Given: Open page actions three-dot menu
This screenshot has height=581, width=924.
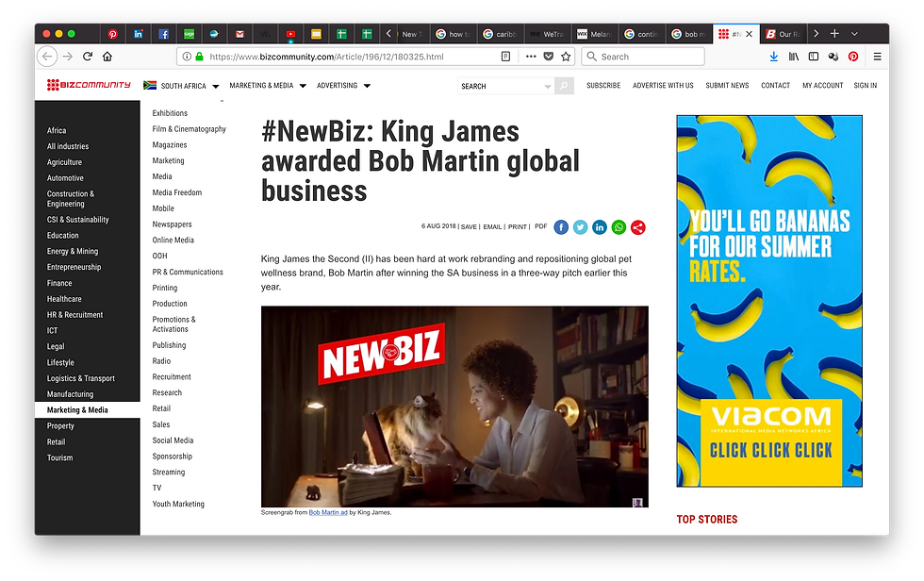Looking at the screenshot, I should point(531,57).
